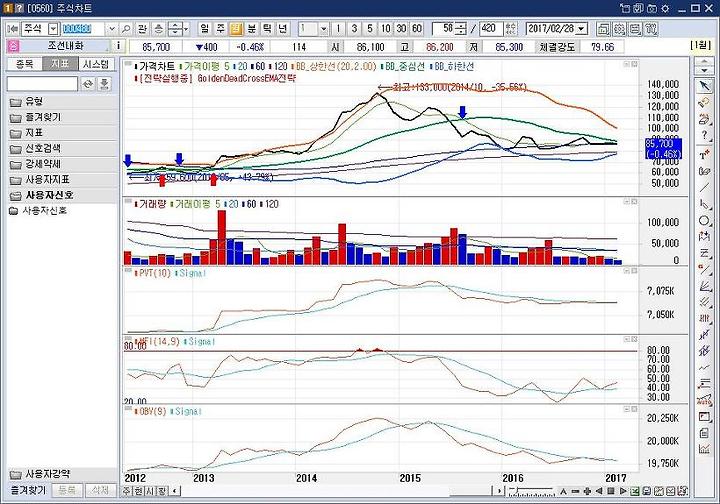Click the refresh icon beside indicator search box
720x504 pixels.
coord(88,84)
